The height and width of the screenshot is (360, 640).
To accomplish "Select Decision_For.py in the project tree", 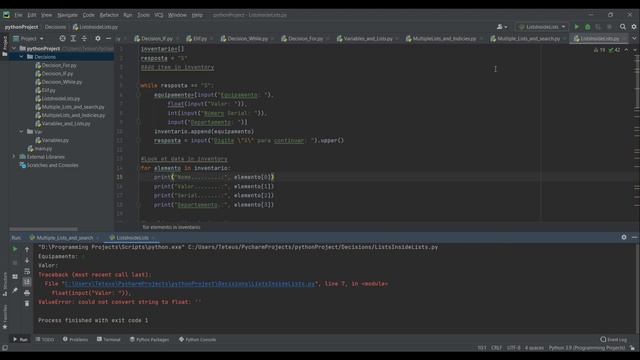I will [x=58, y=65].
